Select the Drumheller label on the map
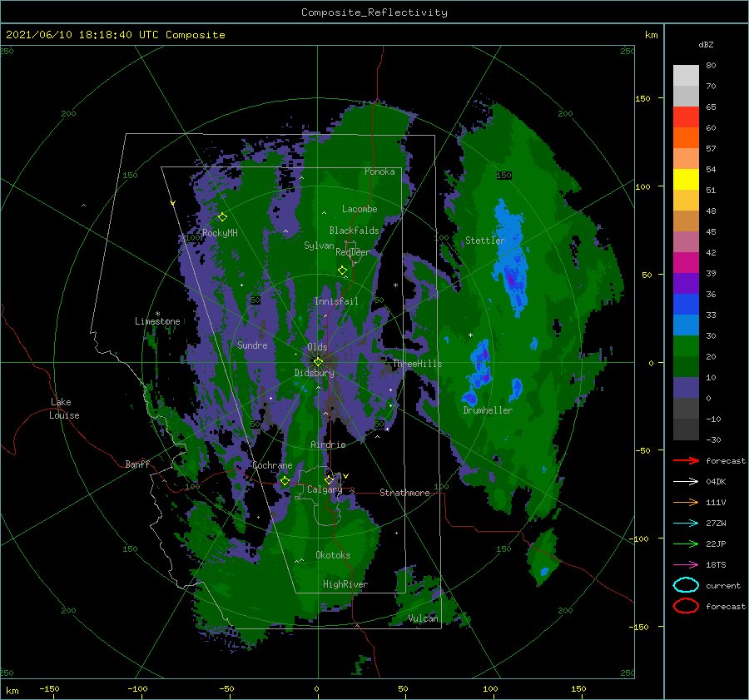The image size is (749, 700). click(488, 410)
